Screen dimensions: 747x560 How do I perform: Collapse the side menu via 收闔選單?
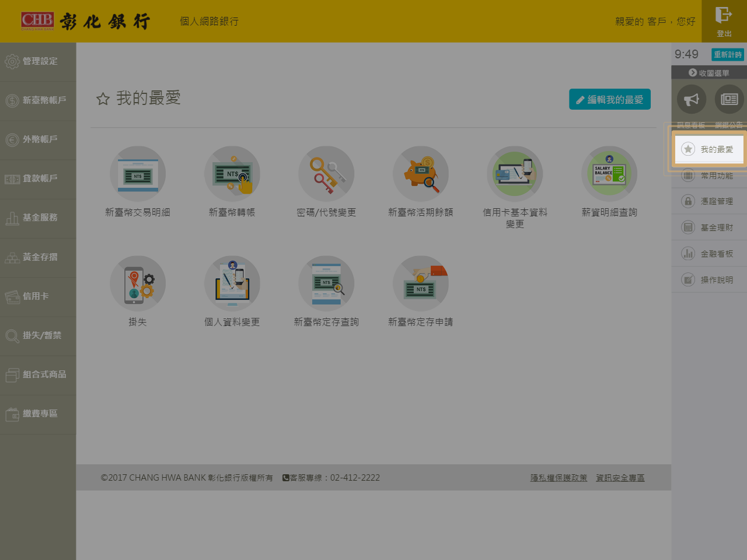pyautogui.click(x=709, y=73)
